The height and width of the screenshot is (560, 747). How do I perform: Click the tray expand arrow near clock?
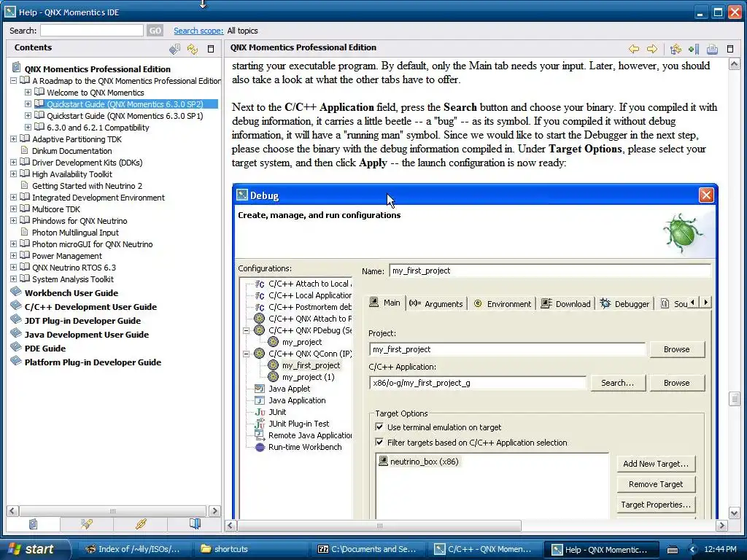693,550
